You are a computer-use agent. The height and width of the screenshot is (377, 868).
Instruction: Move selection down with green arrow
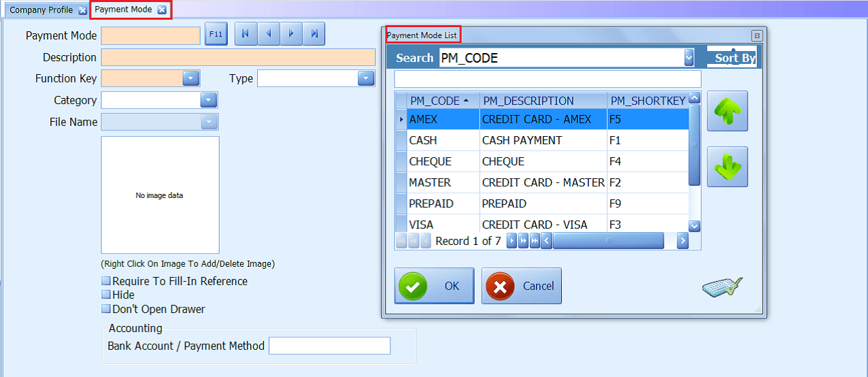pos(727,167)
